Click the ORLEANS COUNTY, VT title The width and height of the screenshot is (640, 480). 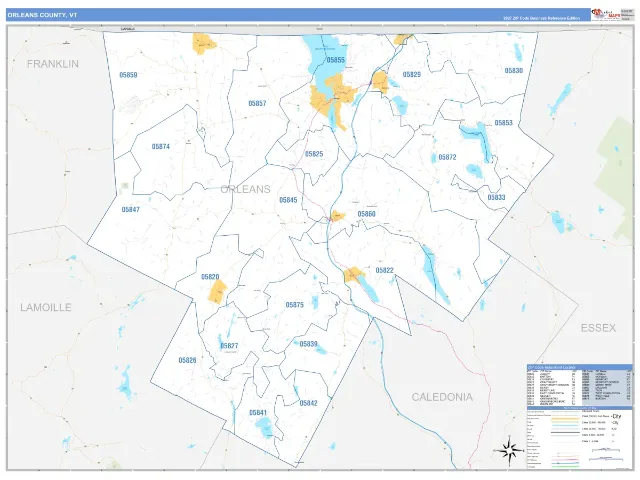coord(42,15)
